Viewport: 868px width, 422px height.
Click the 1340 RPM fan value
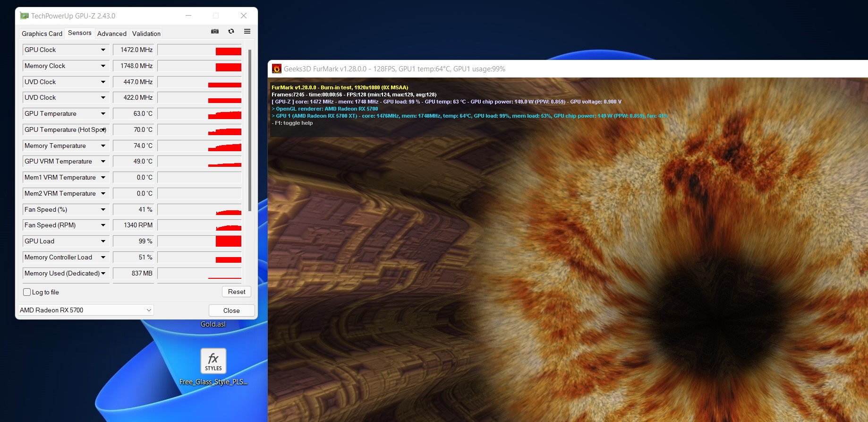[135, 225]
